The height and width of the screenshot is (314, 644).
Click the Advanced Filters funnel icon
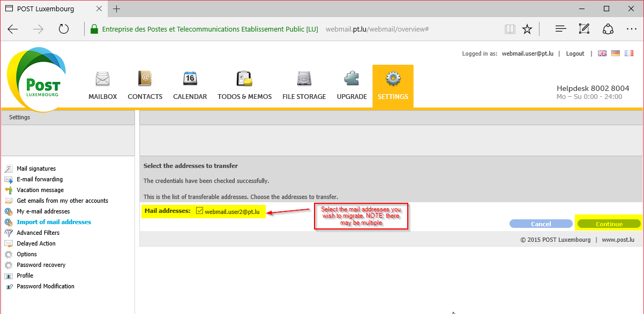click(9, 233)
